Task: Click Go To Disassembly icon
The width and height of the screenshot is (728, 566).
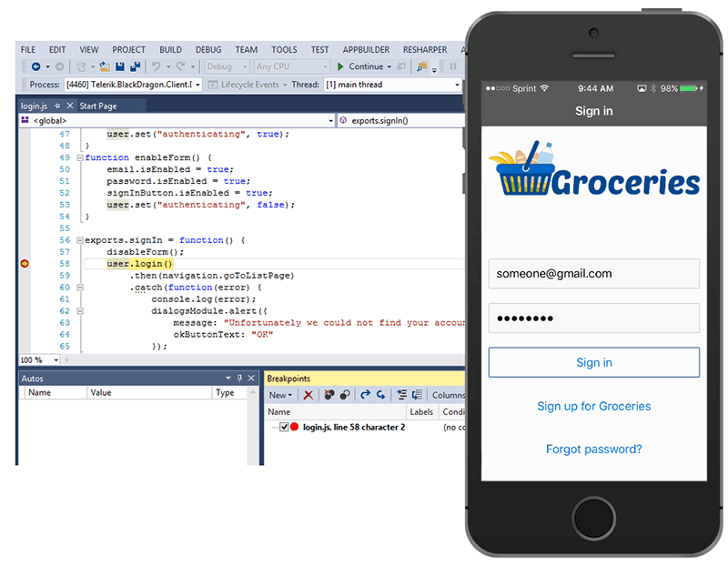Action: (417, 395)
